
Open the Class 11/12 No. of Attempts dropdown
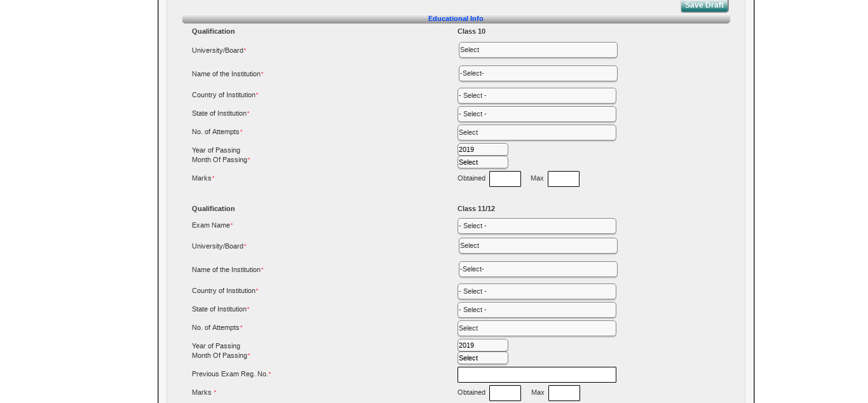[x=536, y=328]
